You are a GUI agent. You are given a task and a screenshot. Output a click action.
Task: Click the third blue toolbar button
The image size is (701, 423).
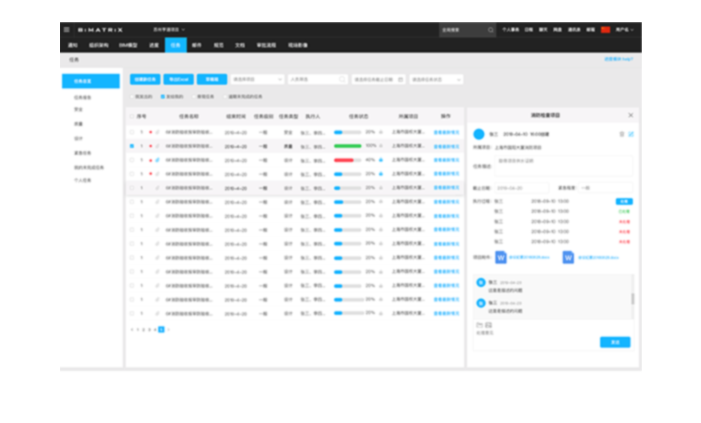[x=212, y=79]
